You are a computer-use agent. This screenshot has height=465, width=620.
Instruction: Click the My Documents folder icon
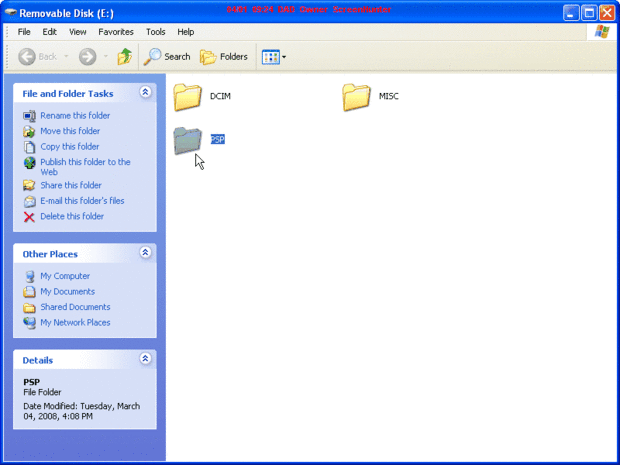29,292
